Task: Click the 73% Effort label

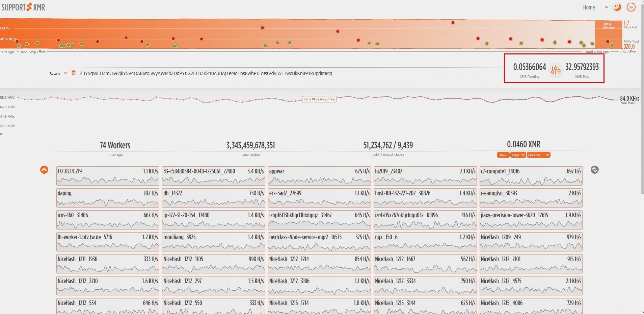Action: [627, 52]
